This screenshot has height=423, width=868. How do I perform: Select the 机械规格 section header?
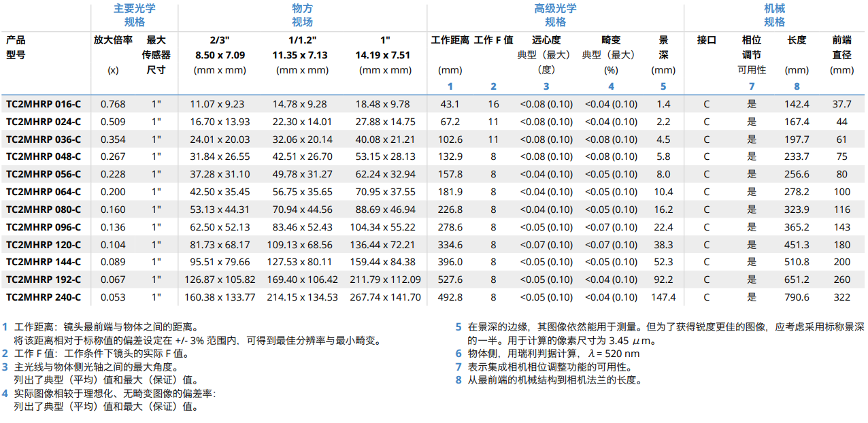(x=774, y=15)
